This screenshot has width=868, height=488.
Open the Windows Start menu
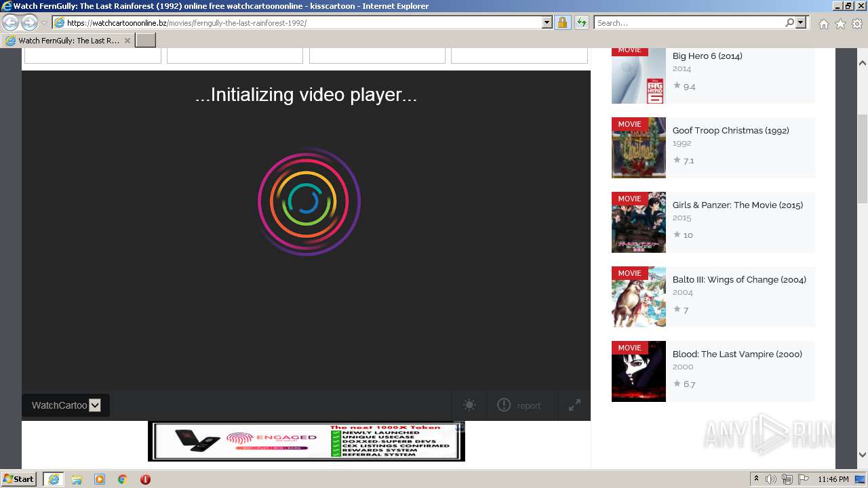coord(19,479)
